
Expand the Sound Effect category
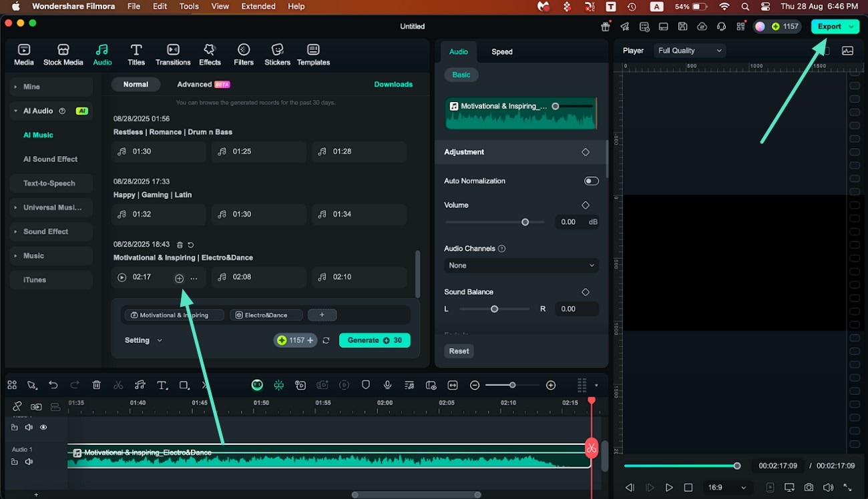51,231
